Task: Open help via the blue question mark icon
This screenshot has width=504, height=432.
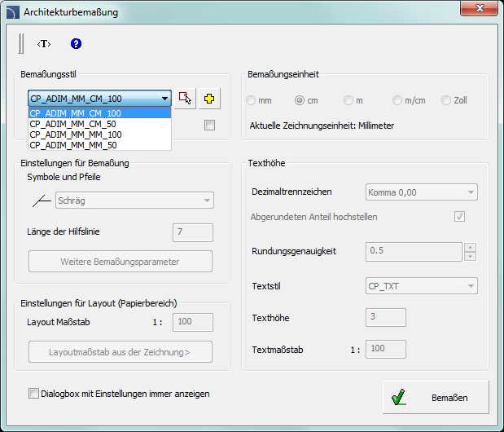Action: coord(77,43)
